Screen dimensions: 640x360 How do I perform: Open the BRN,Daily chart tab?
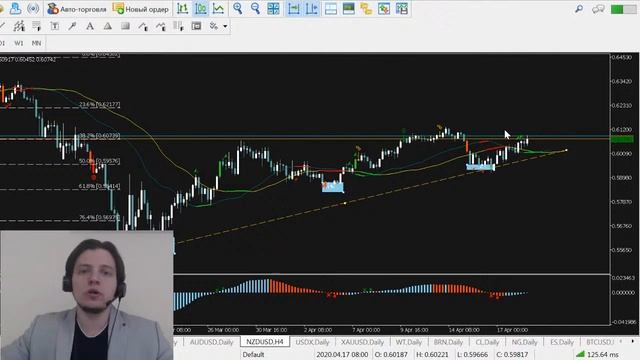(448, 342)
